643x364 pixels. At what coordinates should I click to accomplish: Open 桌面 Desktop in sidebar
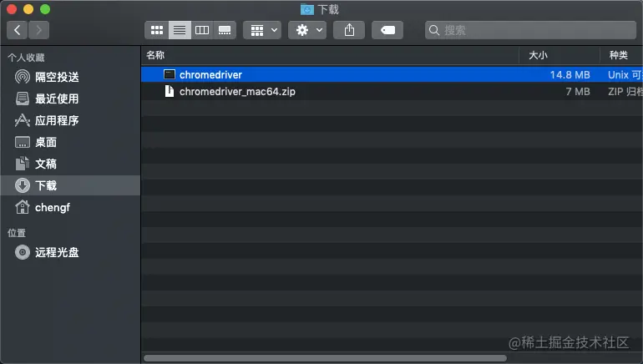click(70, 142)
